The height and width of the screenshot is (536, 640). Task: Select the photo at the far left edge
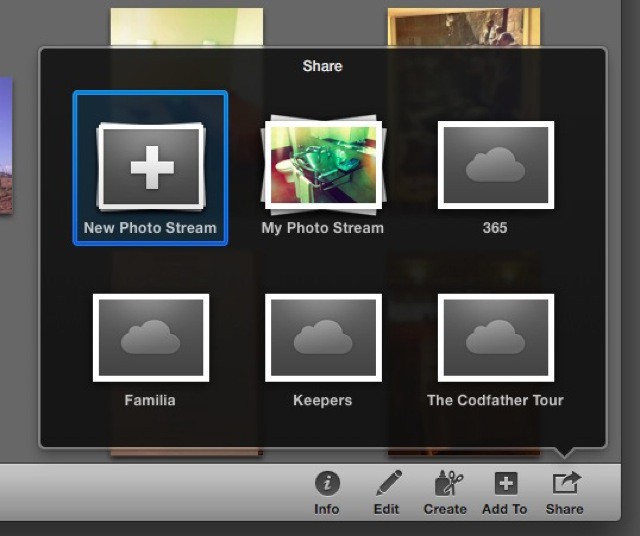(x=5, y=146)
